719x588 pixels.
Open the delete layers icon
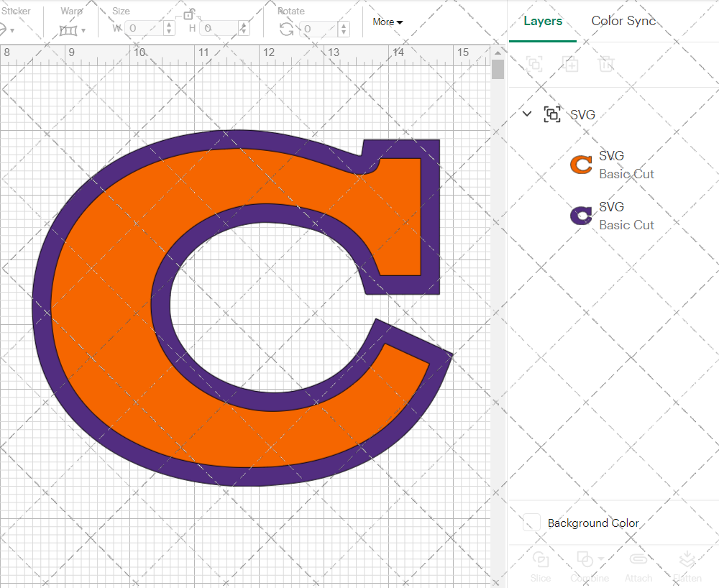[x=606, y=65]
